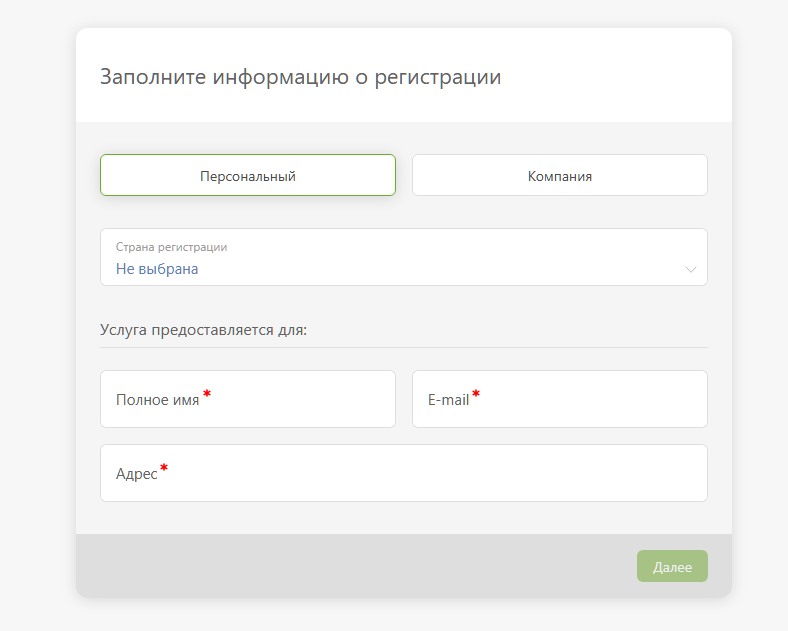Open the Страна регистрации dropdown
The height and width of the screenshot is (631, 788).
click(404, 257)
